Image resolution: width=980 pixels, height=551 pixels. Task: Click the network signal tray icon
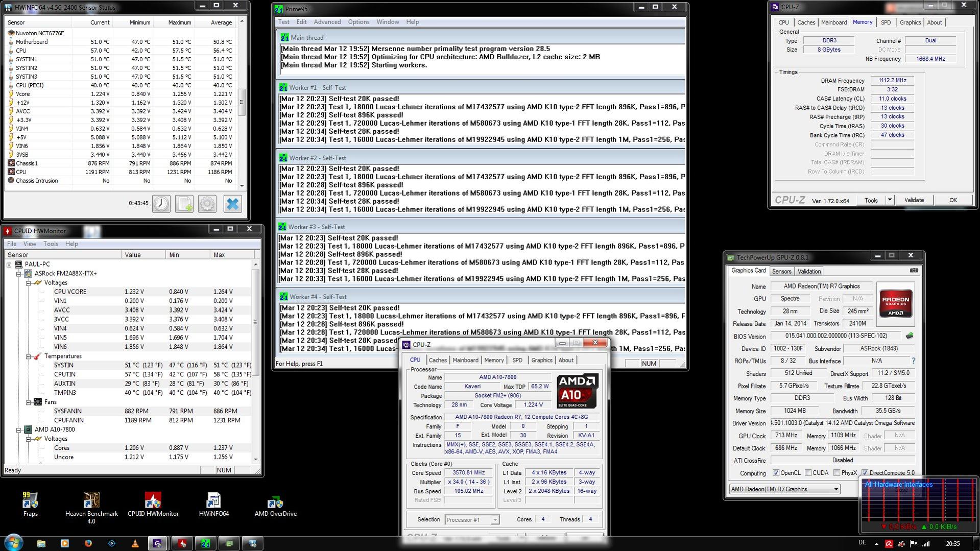click(926, 544)
